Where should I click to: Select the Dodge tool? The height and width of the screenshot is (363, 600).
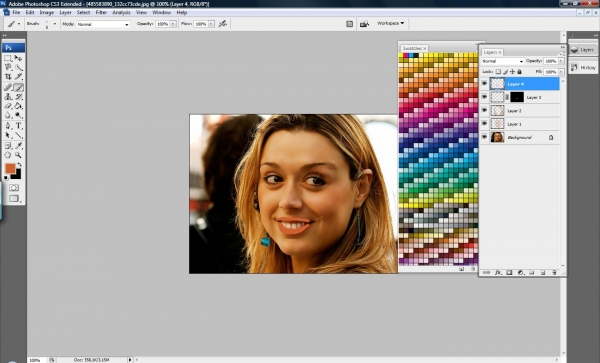(x=18, y=115)
